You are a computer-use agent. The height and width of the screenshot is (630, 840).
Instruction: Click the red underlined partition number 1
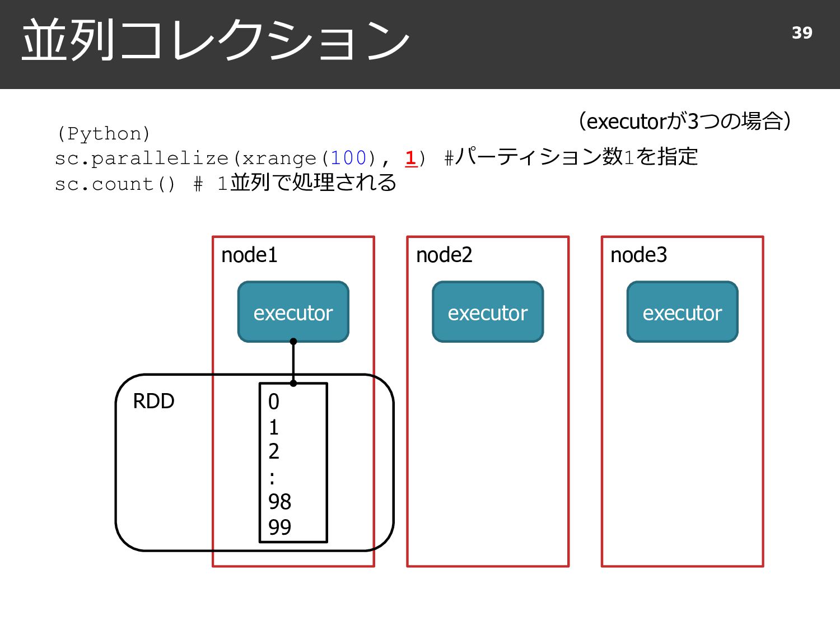(x=411, y=158)
